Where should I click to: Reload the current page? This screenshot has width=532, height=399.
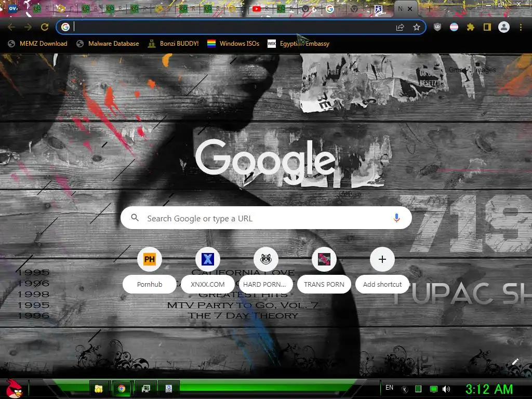point(45,27)
